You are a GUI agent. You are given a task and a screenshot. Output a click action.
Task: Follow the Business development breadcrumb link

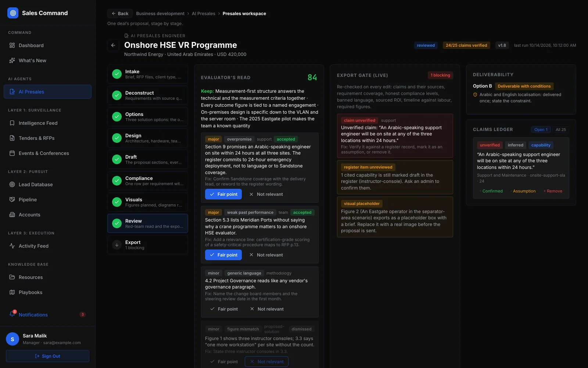(x=160, y=14)
